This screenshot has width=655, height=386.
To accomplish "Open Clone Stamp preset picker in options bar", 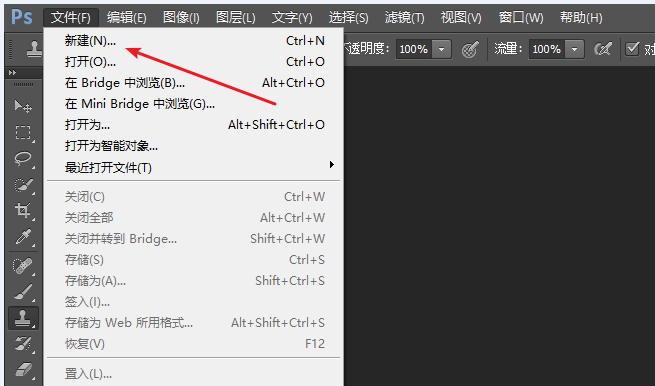I will click(34, 49).
